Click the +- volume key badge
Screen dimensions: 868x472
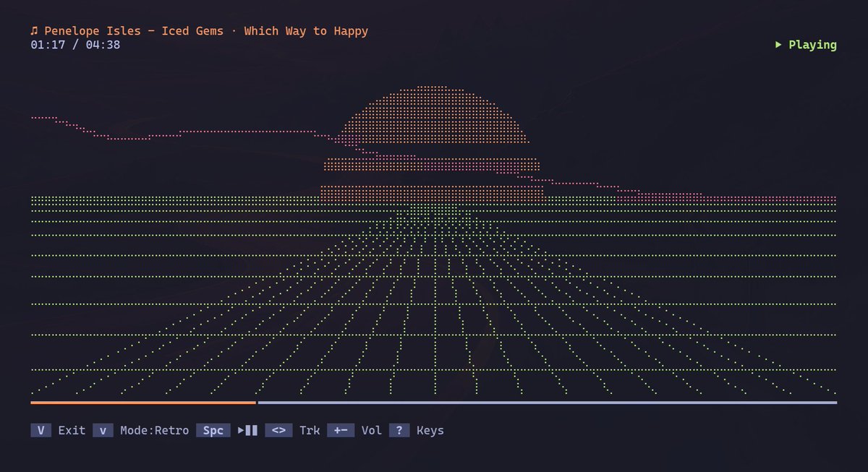341,431
